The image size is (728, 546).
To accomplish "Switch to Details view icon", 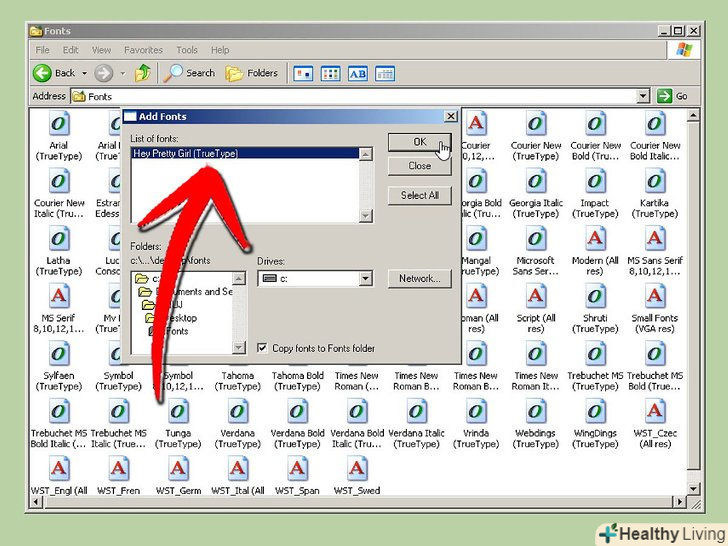I will pyautogui.click(x=385, y=73).
